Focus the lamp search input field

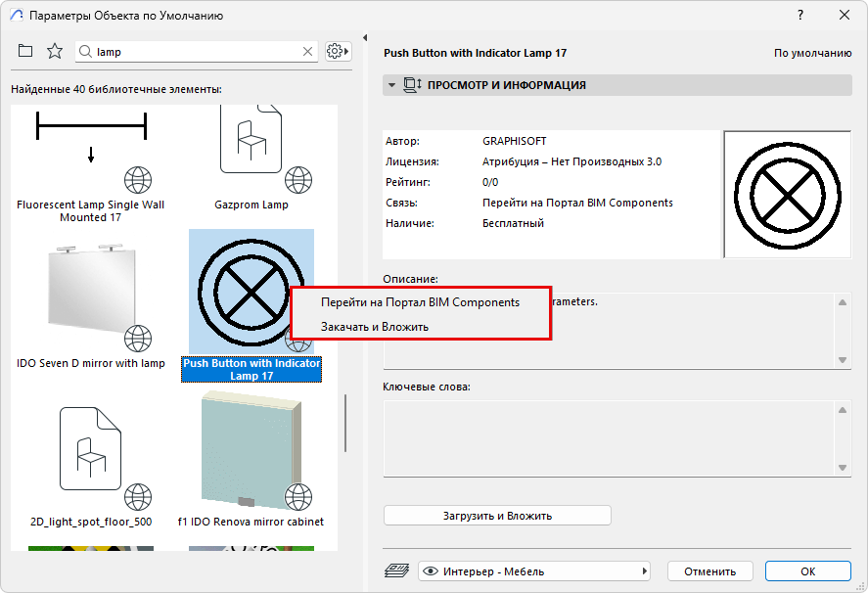[x=197, y=52]
